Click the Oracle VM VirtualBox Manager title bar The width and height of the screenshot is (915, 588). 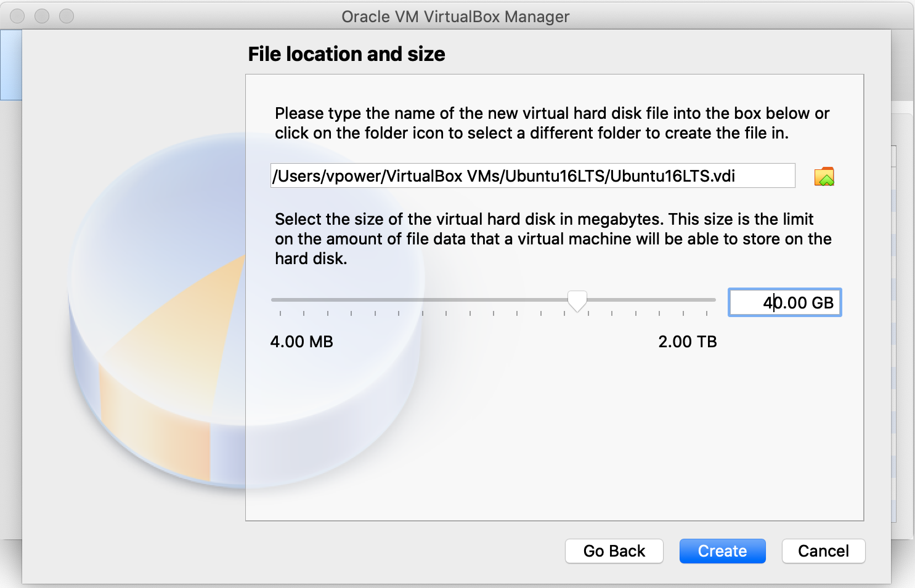(456, 17)
